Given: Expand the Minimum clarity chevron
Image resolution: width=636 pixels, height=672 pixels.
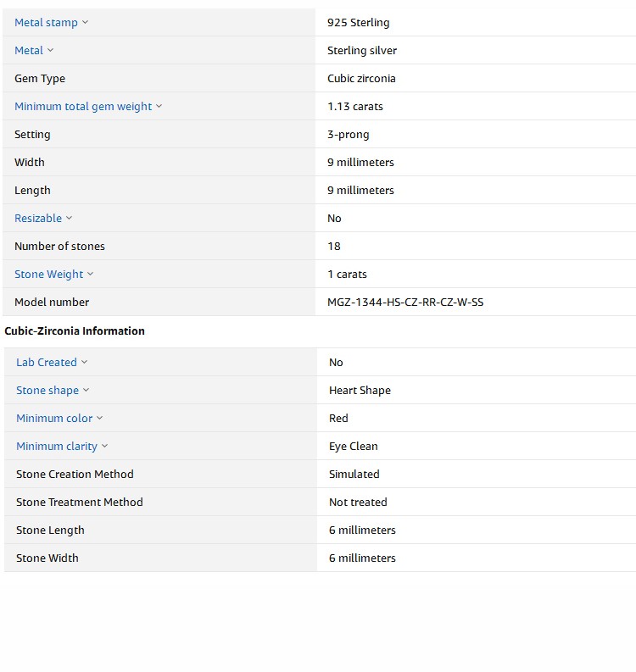Looking at the screenshot, I should [105, 447].
